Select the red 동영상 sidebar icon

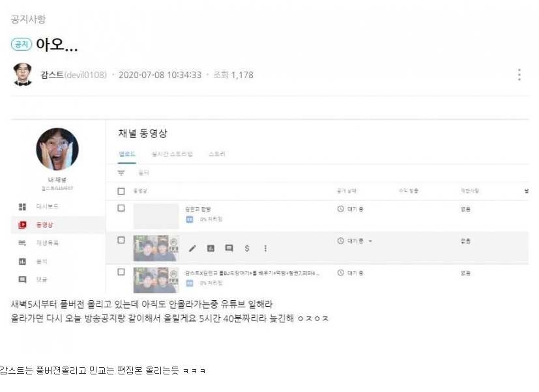tap(22, 225)
